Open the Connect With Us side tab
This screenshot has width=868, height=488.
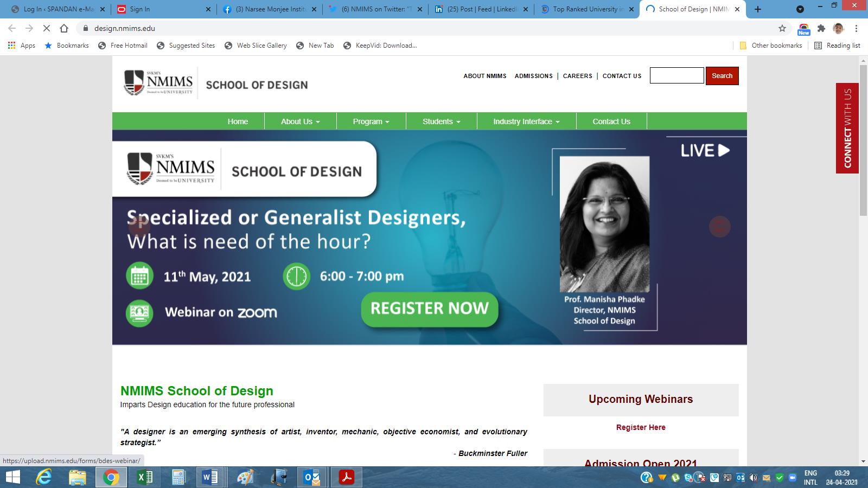coord(847,129)
